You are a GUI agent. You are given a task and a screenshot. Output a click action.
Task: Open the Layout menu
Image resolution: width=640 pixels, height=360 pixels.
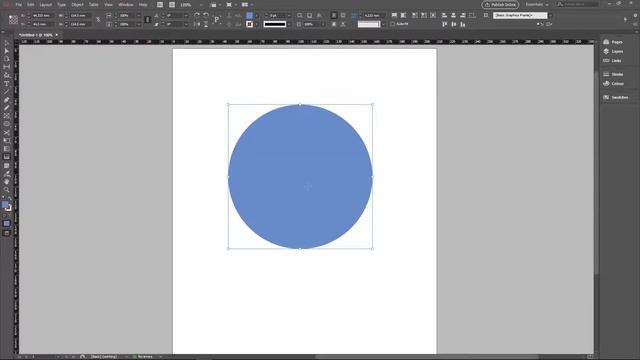click(x=46, y=5)
